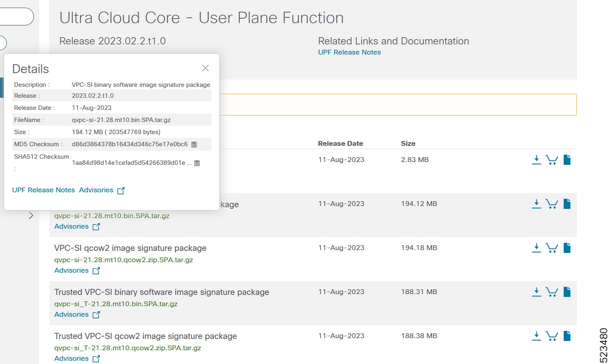The height and width of the screenshot is (364, 608).
Task: Select filename qvpc-si_T-21.28.mt10.qcow2.zip.SPA.tar.gz
Action: pos(128,348)
